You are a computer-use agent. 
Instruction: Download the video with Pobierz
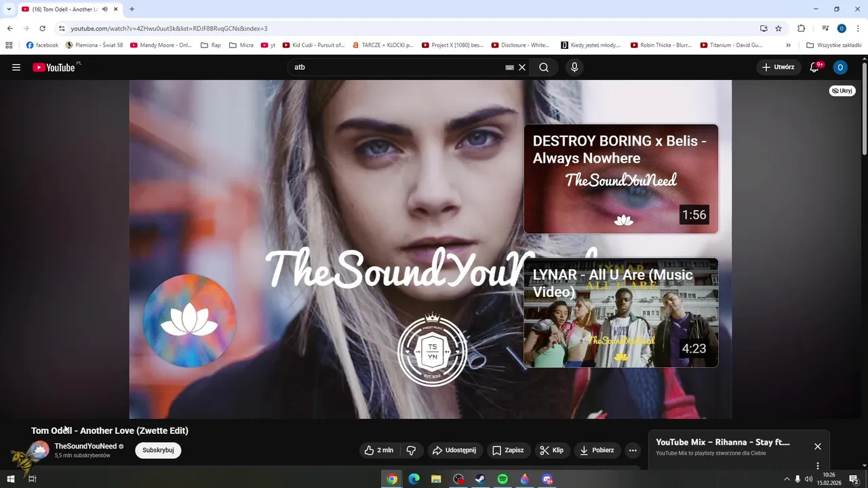[x=597, y=450]
